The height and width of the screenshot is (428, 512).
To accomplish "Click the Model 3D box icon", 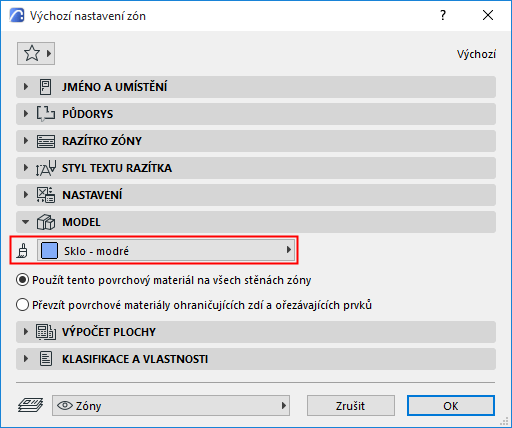I will [46, 222].
